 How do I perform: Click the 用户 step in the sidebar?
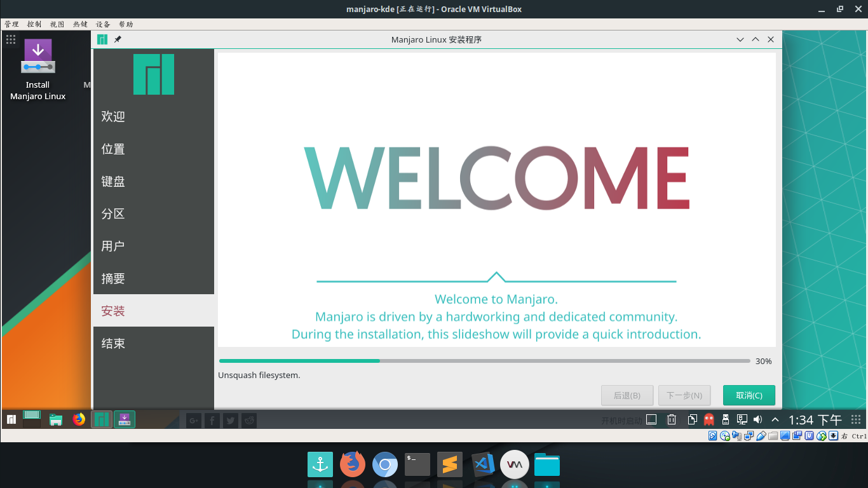point(154,246)
